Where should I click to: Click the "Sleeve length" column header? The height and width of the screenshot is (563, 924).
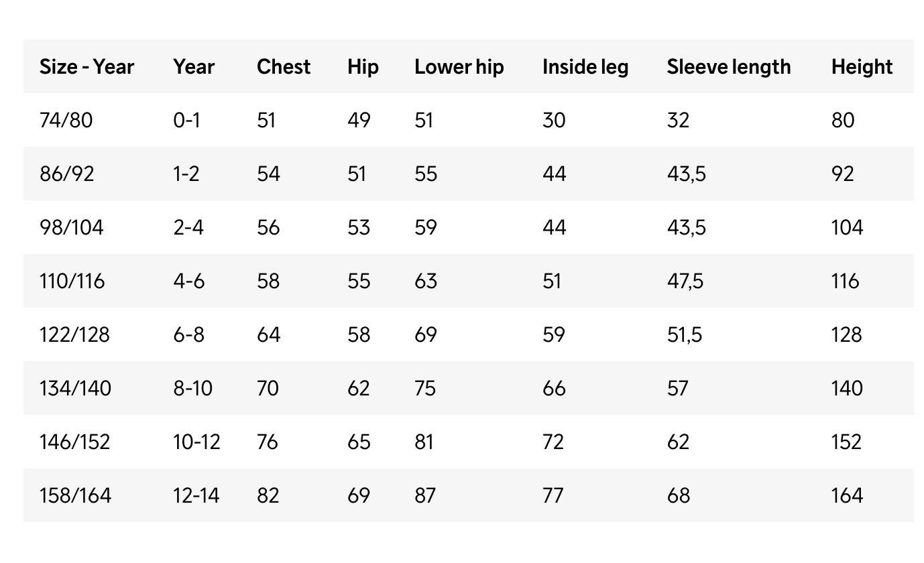pyautogui.click(x=728, y=67)
